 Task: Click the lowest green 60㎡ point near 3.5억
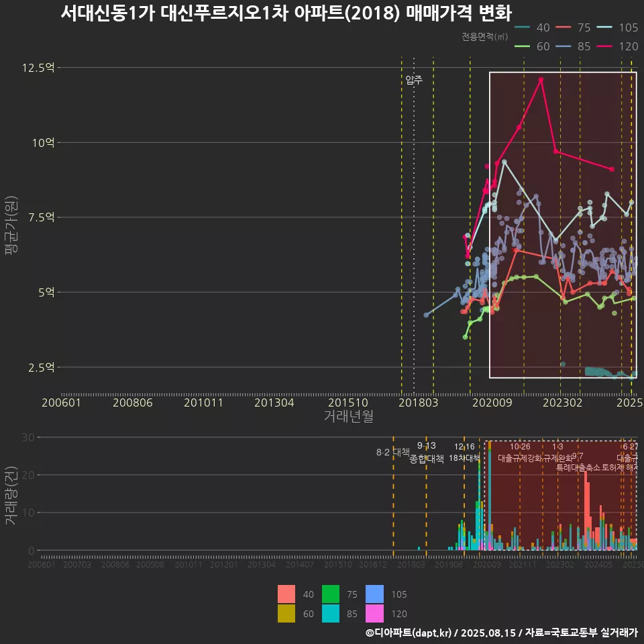(x=465, y=337)
